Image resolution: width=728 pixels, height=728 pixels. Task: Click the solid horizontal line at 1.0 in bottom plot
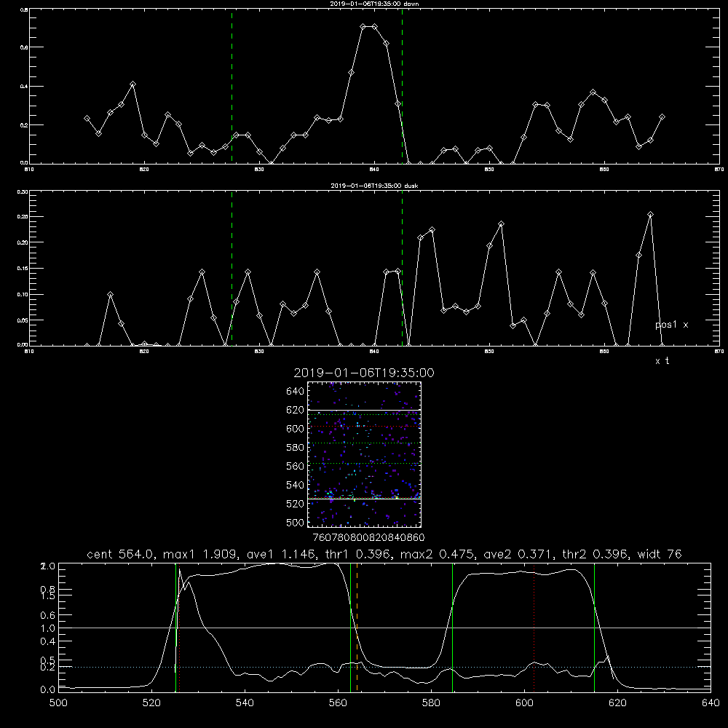pyautogui.click(x=384, y=628)
